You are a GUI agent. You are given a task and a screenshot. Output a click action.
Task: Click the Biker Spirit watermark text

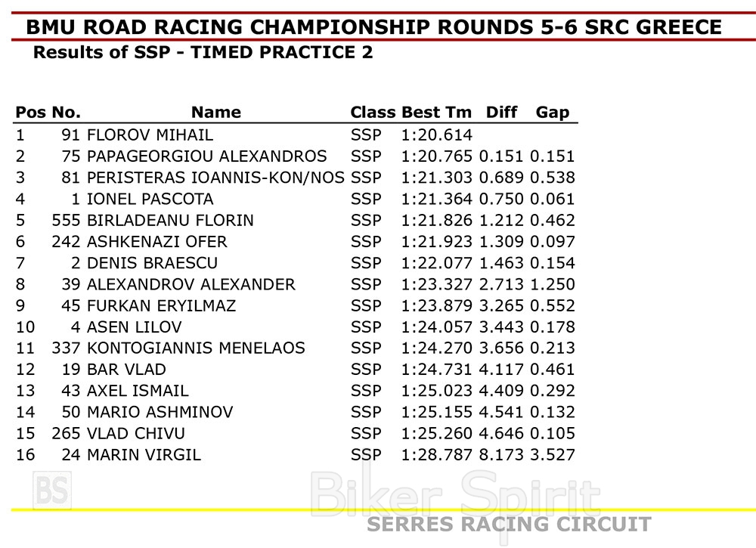point(455,494)
